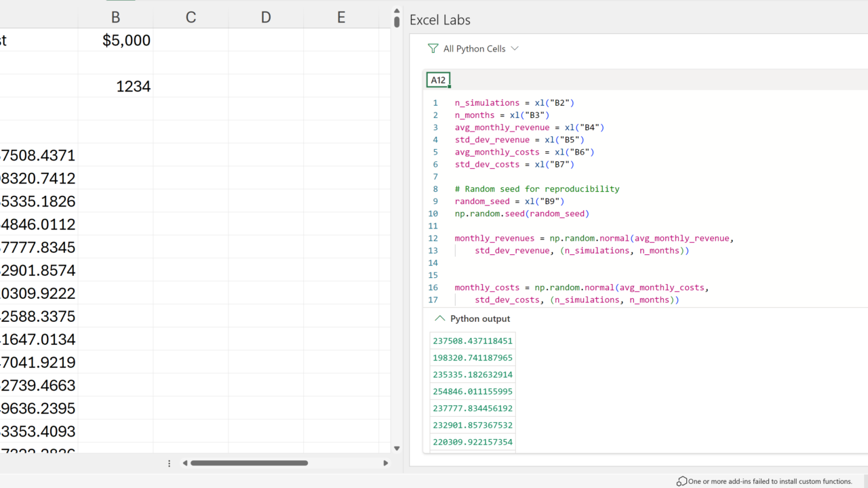Click the chevron next to All Python Cells

515,49
